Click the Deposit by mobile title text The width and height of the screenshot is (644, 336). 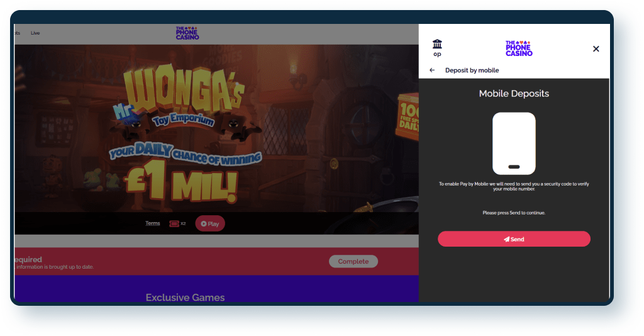(x=472, y=70)
